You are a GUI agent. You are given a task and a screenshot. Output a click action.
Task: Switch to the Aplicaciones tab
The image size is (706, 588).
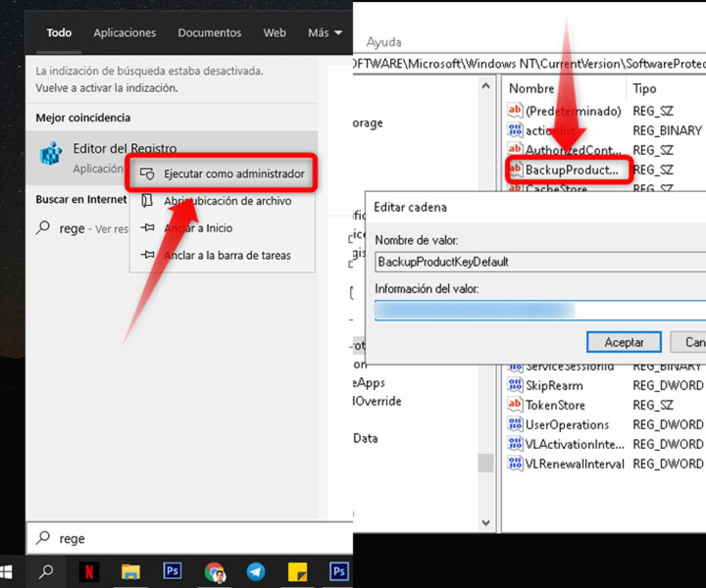point(124,33)
